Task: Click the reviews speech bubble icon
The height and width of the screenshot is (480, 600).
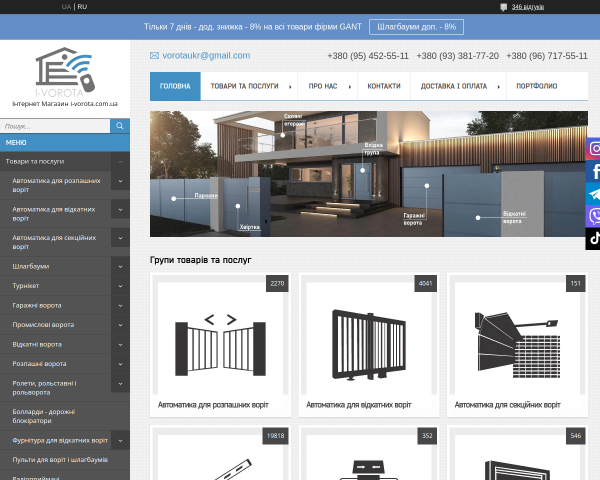Action: tap(504, 7)
